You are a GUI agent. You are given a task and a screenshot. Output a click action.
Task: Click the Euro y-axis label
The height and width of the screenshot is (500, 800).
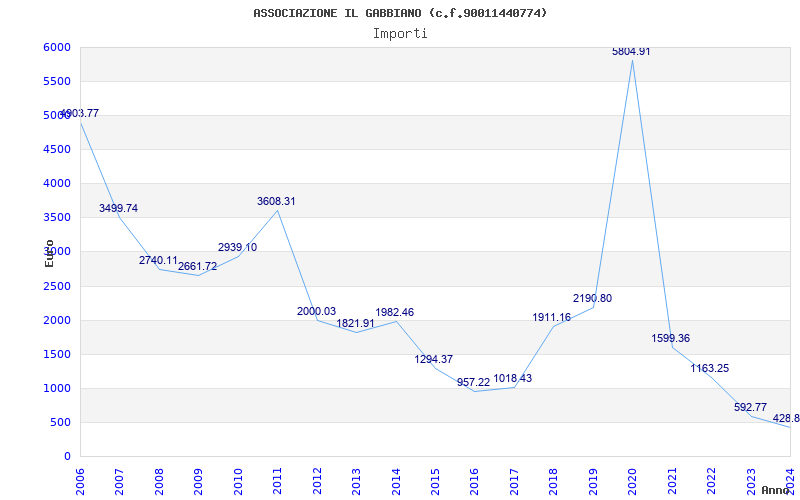pos(49,253)
